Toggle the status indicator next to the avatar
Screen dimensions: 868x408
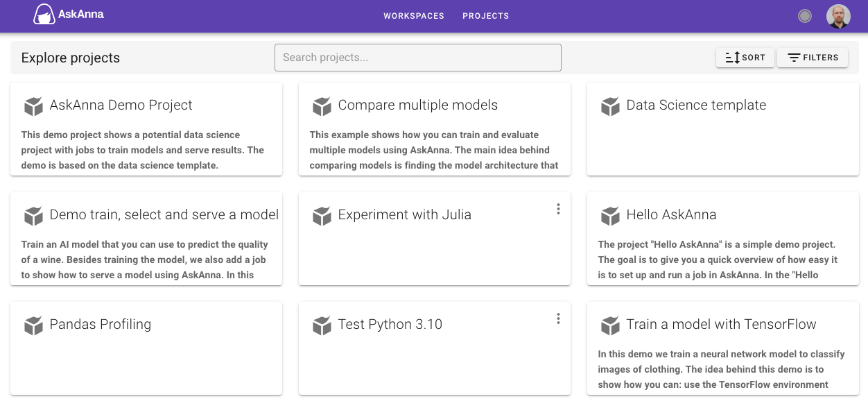804,15
